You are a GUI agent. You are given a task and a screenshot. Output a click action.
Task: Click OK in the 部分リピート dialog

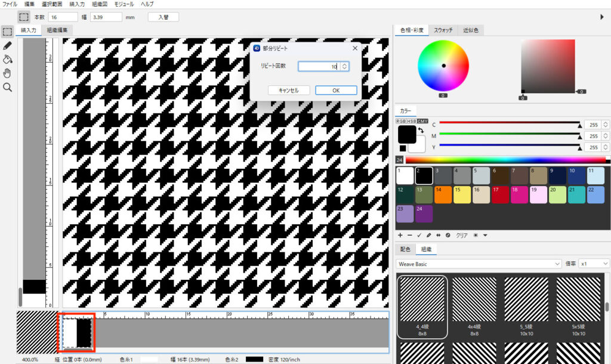pos(336,90)
